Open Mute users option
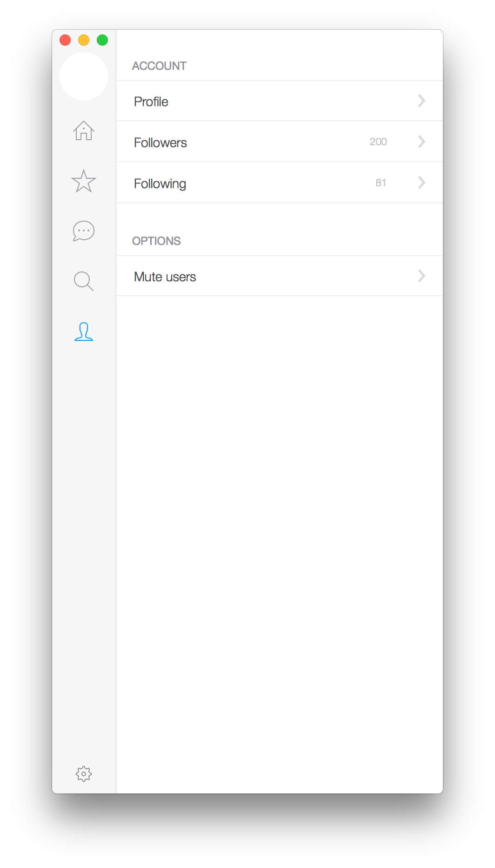Image resolution: width=495 pixels, height=868 pixels. pos(279,276)
